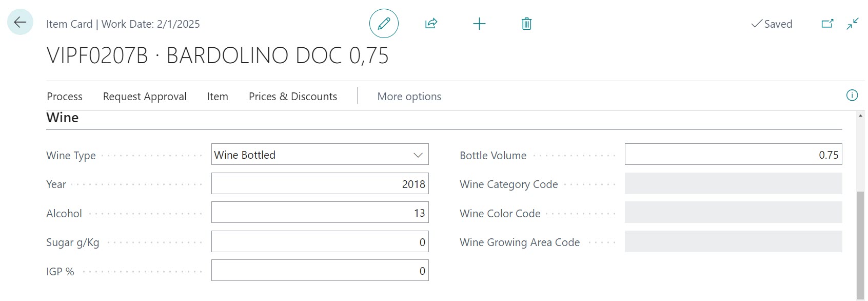
Task: Click the Sugar g/Kg field
Action: [320, 242]
